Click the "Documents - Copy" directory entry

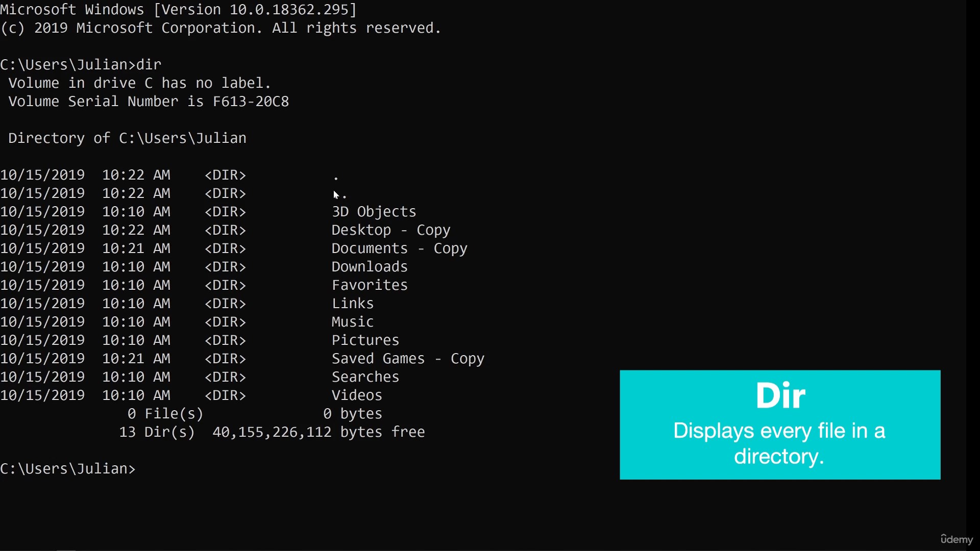[399, 248]
